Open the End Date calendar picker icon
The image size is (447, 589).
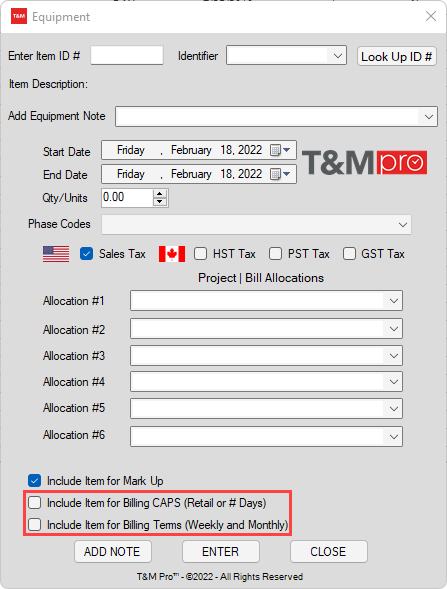click(280, 174)
